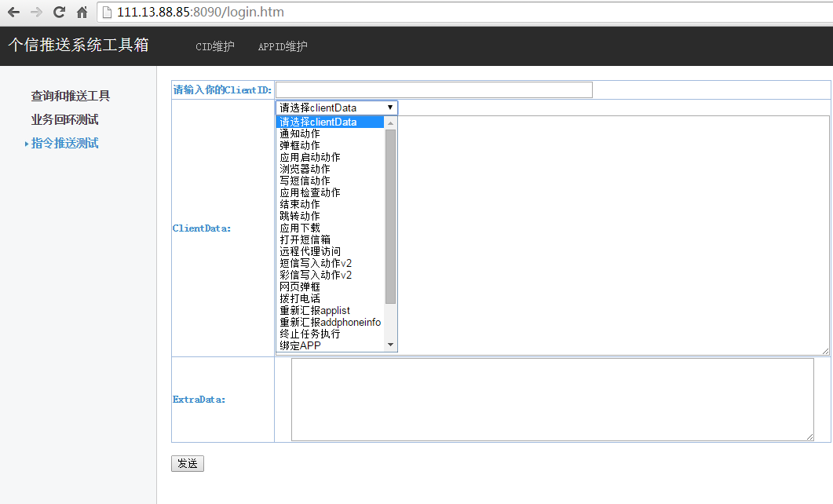833x504 pixels.
Task: Click the 请输入你的ClientID: label
Action: point(223,89)
